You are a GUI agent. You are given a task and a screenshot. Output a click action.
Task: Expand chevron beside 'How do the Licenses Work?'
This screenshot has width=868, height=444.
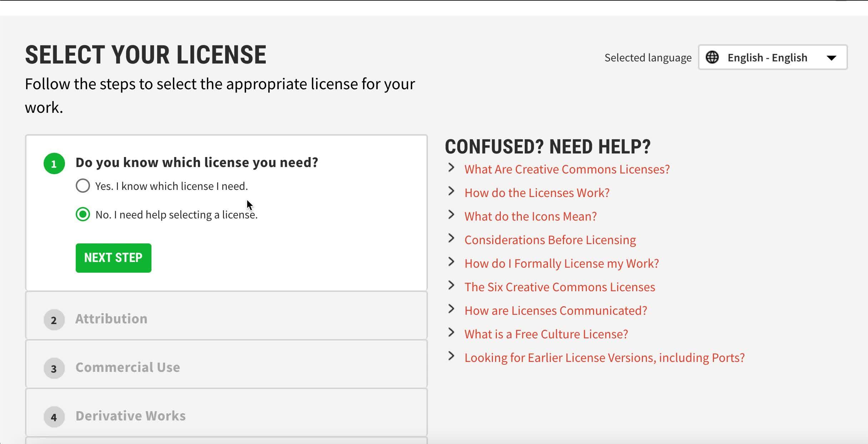[x=452, y=191]
